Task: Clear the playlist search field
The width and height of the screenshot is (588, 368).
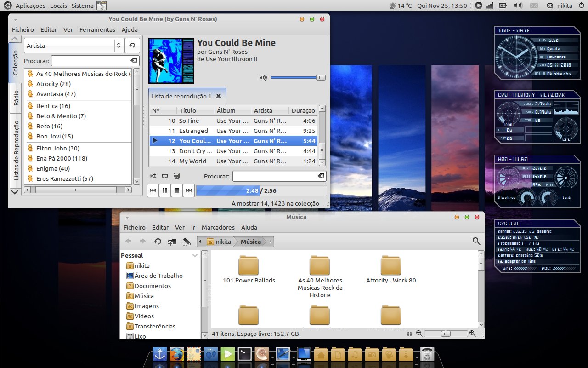Action: [x=321, y=176]
